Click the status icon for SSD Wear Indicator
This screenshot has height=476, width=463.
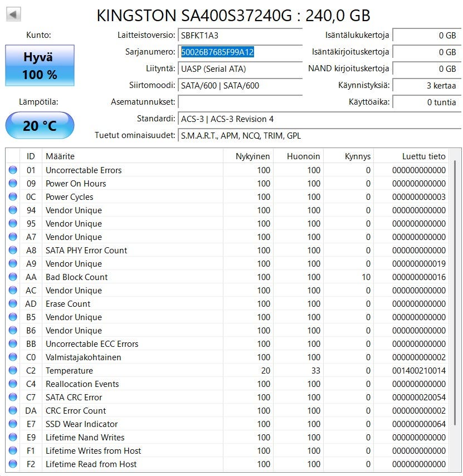click(x=13, y=424)
